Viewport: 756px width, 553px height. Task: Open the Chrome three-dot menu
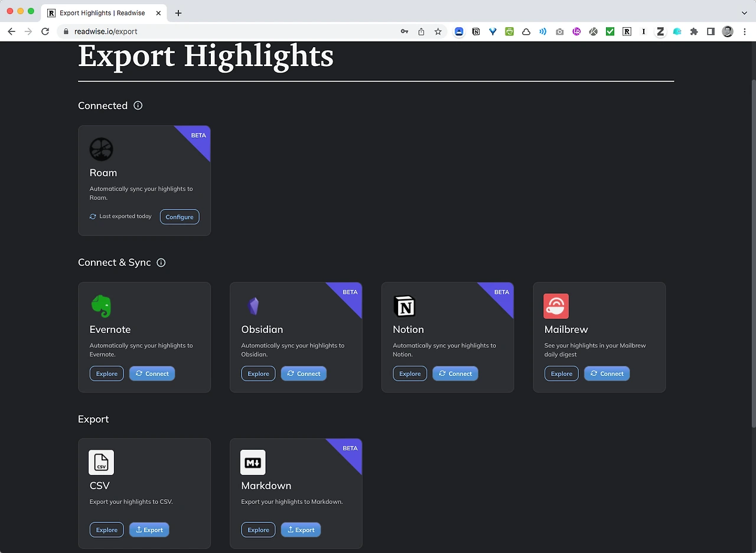[744, 31]
